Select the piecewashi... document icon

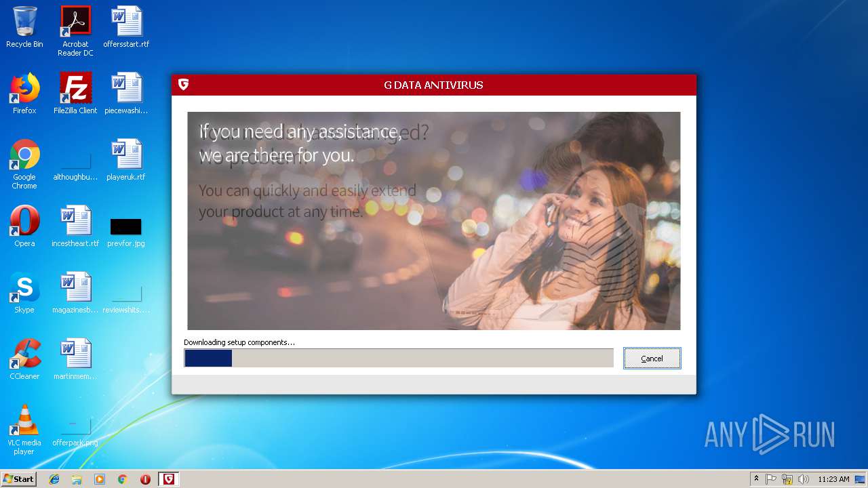point(126,94)
